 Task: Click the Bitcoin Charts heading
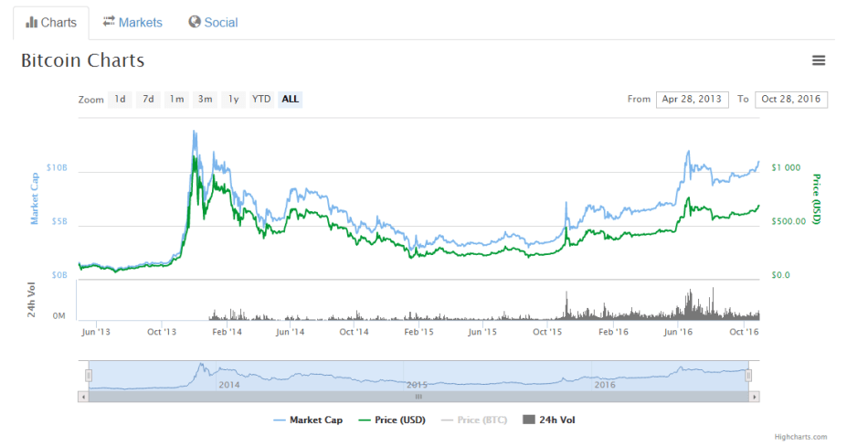point(83,60)
